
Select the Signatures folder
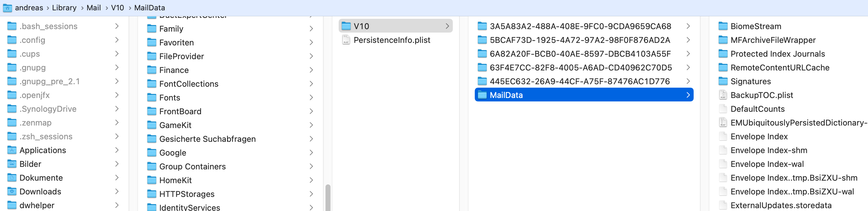[x=750, y=81]
